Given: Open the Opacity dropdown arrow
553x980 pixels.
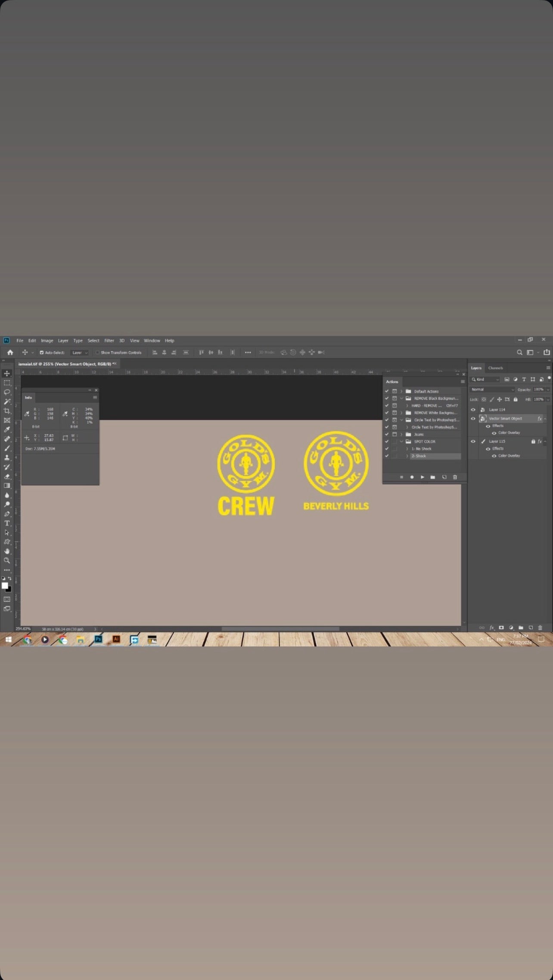Looking at the screenshot, I should pyautogui.click(x=548, y=390).
